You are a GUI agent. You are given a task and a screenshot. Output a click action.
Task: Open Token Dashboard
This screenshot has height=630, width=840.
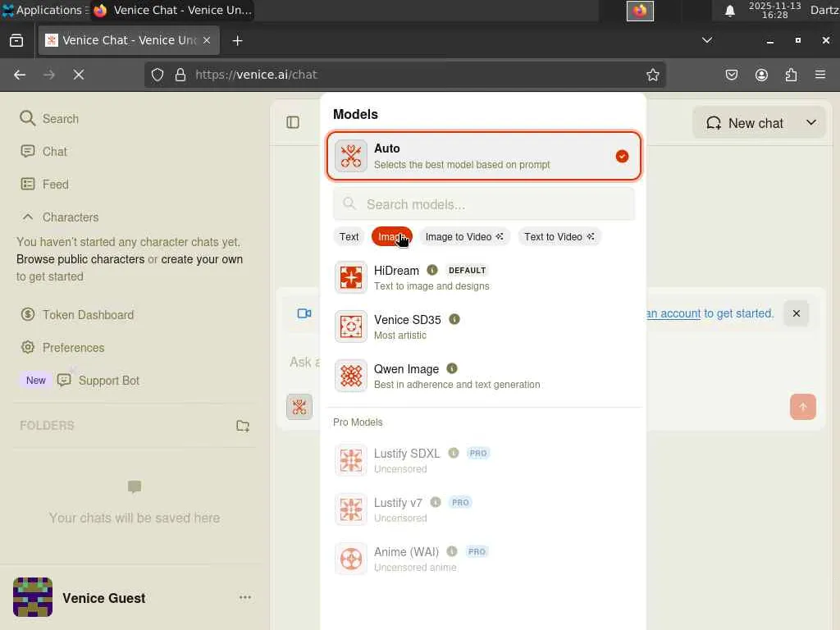click(x=77, y=314)
